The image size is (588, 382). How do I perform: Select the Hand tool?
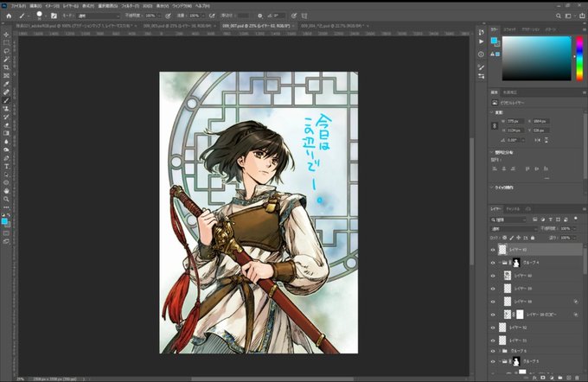click(x=6, y=191)
